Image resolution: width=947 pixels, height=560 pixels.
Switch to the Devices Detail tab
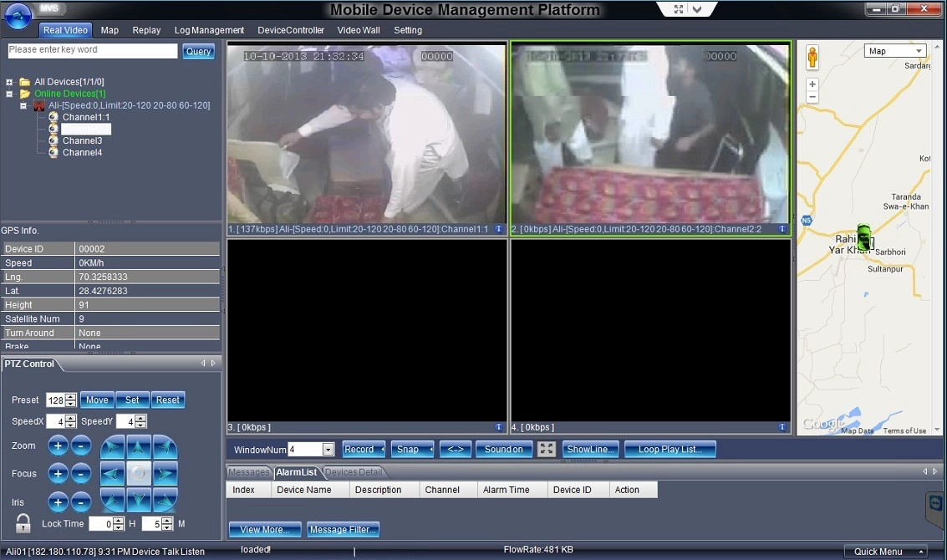click(x=354, y=472)
